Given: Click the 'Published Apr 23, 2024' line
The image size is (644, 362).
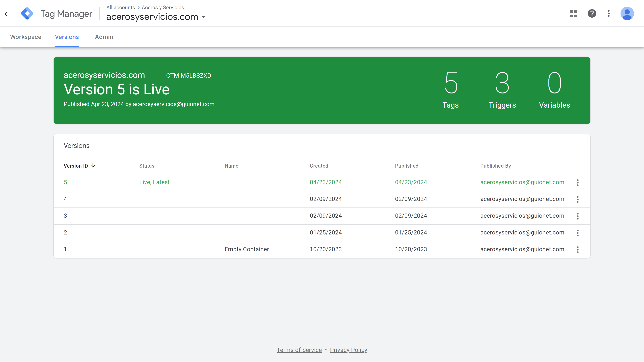Looking at the screenshot, I should click(x=139, y=104).
